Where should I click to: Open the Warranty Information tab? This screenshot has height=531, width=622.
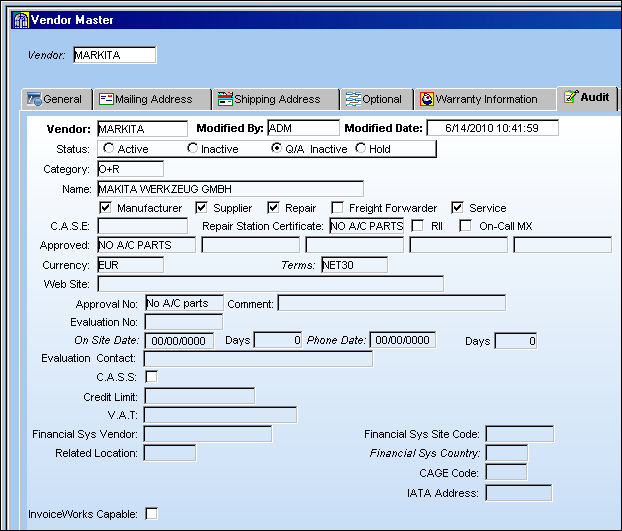pyautogui.click(x=485, y=99)
